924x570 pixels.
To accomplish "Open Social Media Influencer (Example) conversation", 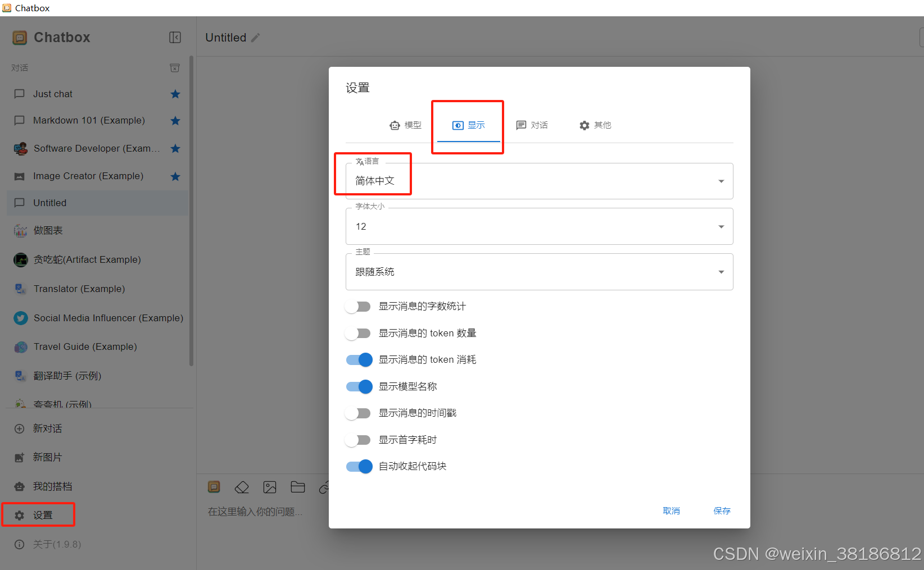I will (x=97, y=318).
